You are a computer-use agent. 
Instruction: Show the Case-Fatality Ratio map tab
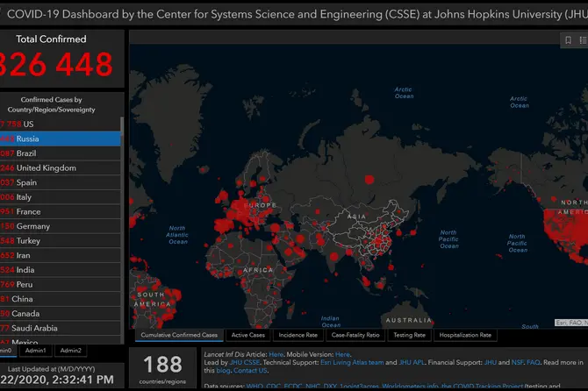(355, 335)
